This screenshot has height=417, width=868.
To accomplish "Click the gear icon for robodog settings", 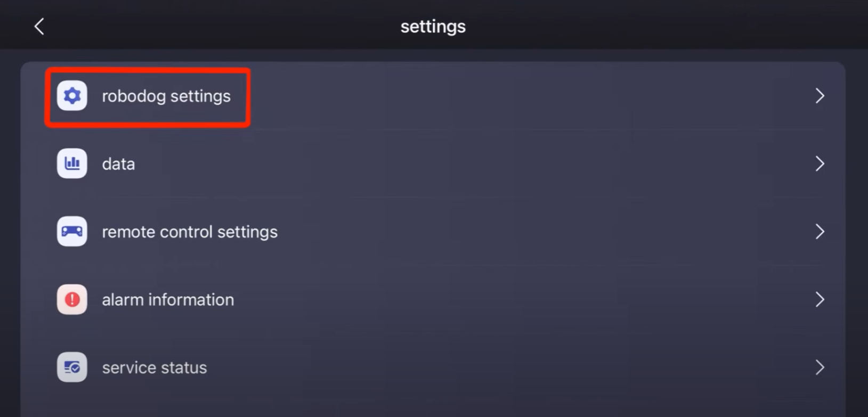I will click(x=72, y=96).
